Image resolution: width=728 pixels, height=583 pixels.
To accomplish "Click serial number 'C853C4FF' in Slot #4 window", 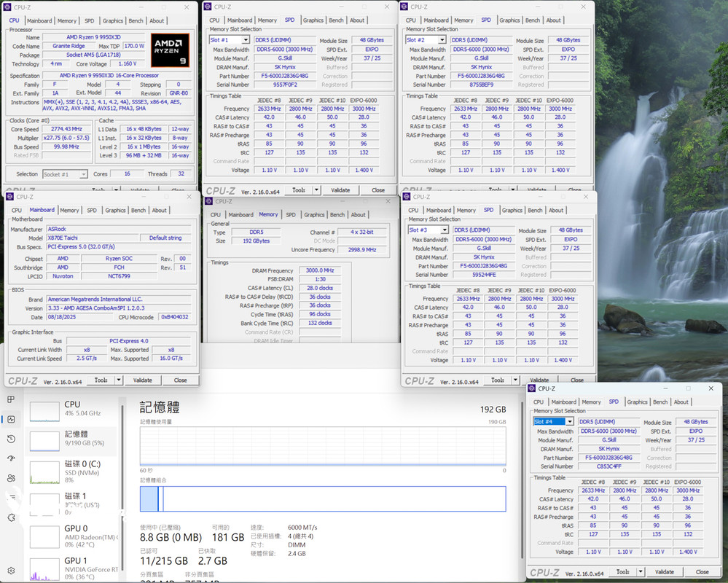I will [608, 466].
